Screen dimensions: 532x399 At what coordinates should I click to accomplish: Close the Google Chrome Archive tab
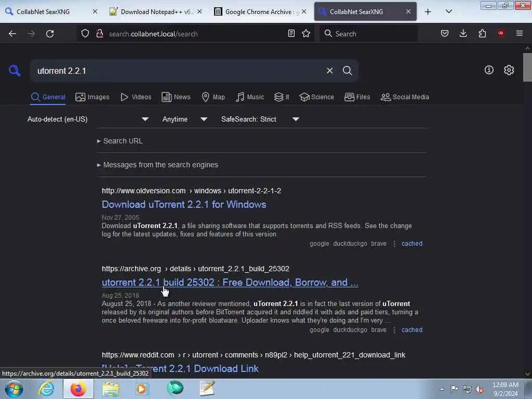pyautogui.click(x=304, y=11)
